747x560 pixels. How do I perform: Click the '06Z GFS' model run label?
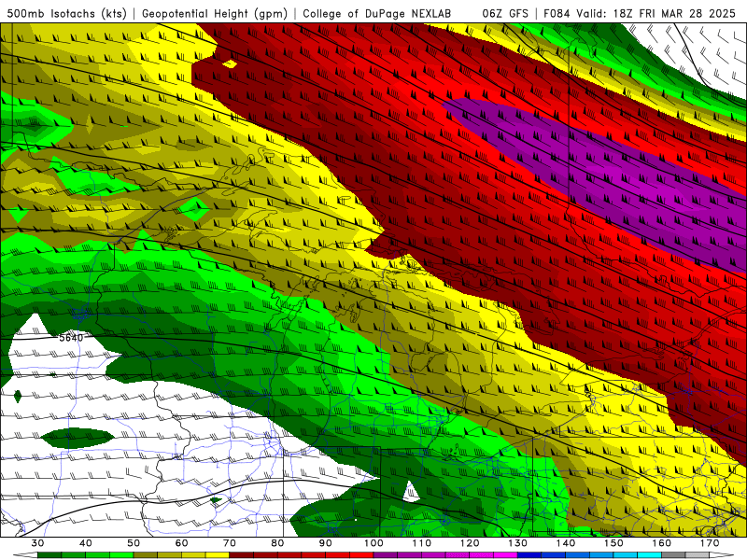point(505,13)
